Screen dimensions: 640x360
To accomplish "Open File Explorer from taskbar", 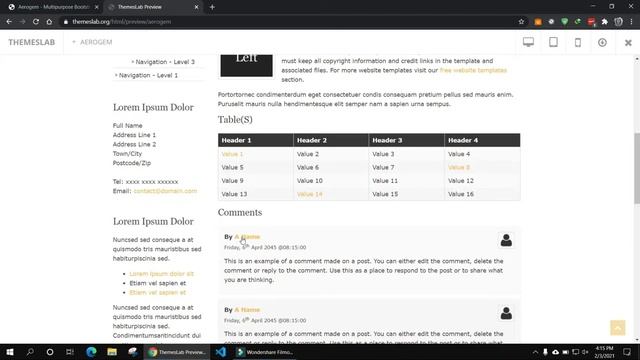I will (x=112, y=352).
